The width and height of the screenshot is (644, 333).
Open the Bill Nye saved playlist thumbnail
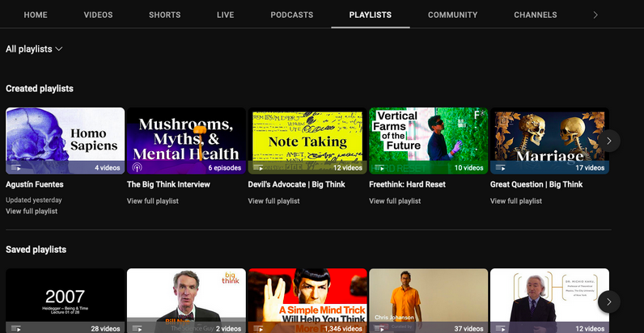pos(186,301)
